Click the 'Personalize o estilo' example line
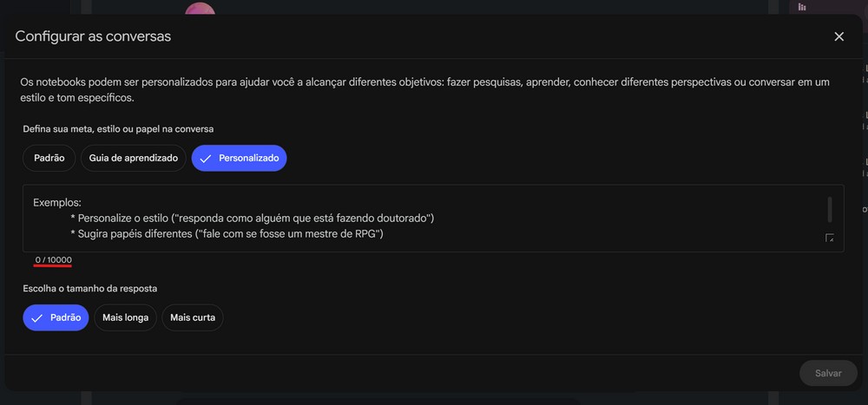Viewport: 868px width, 405px height. pyautogui.click(x=252, y=218)
